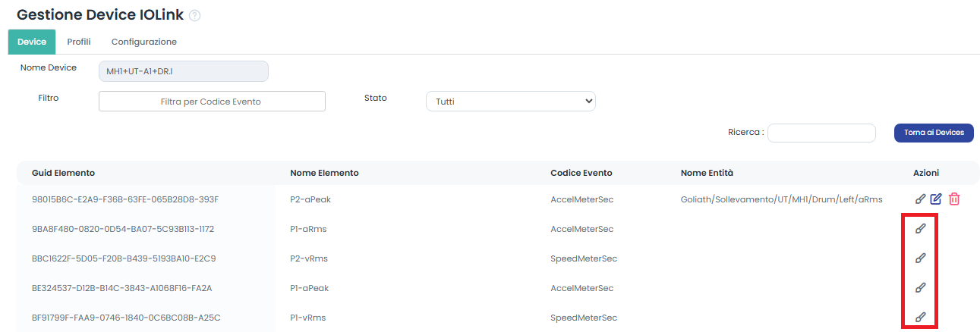Open the Configurazione tab
Screen dimensions: 980x332
pos(144,42)
